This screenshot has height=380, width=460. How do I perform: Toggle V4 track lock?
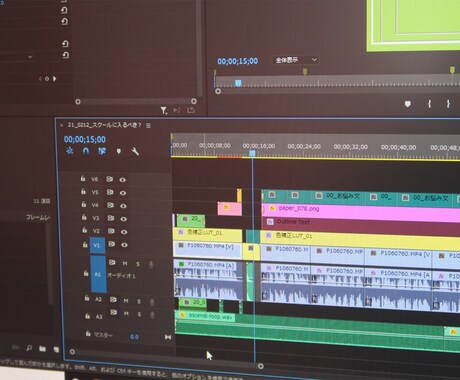pyautogui.click(x=84, y=204)
